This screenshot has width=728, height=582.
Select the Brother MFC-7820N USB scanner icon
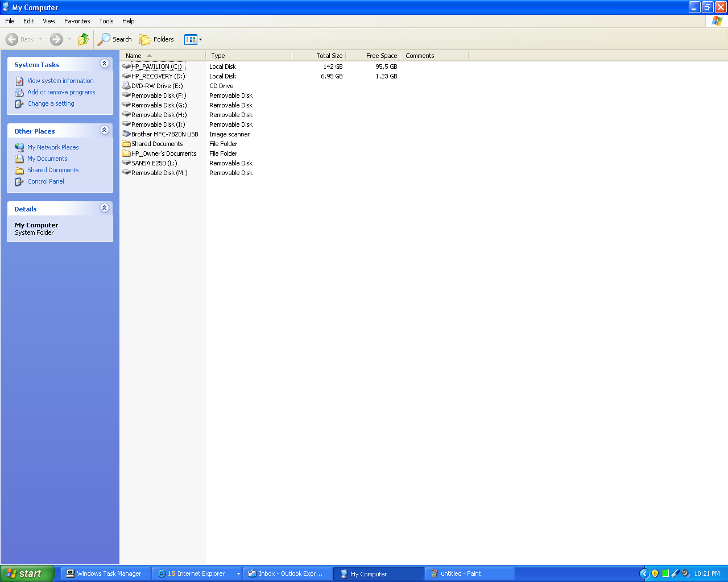coord(126,134)
